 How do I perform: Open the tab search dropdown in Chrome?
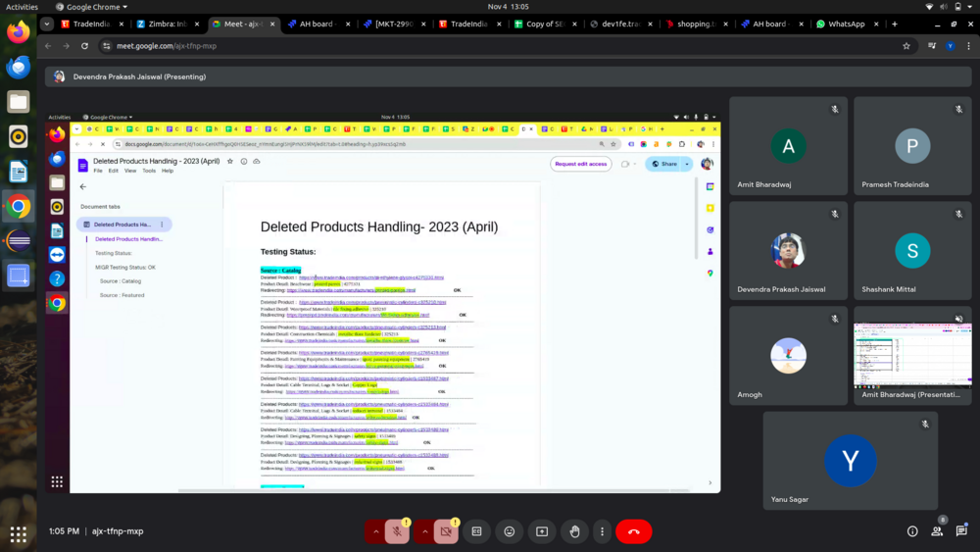point(46,24)
